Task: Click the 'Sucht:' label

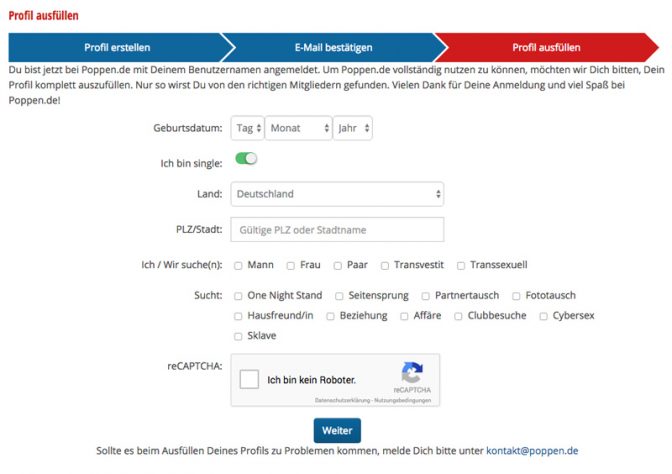Action: [x=208, y=295]
